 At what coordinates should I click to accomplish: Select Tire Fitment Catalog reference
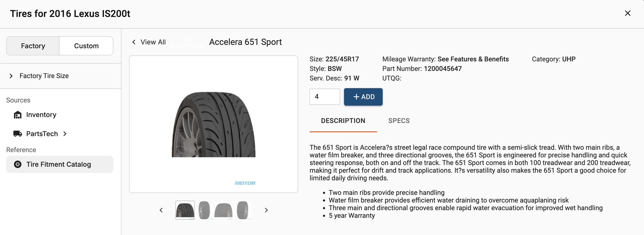click(x=60, y=164)
